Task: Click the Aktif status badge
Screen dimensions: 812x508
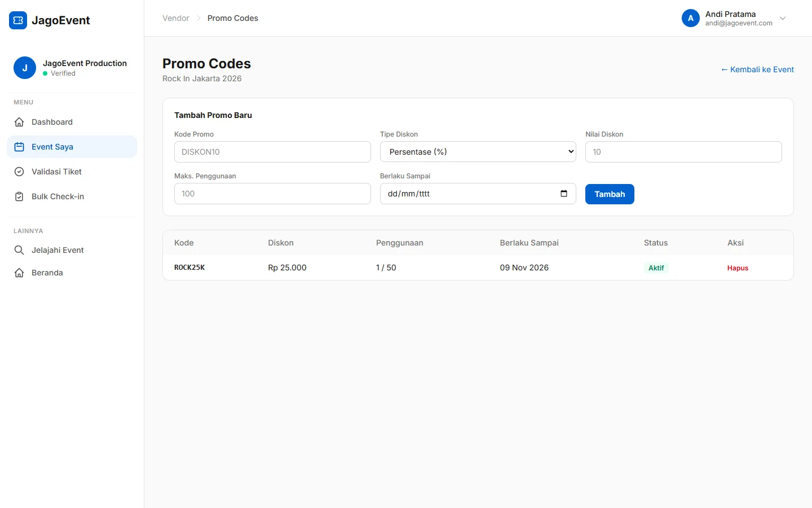Action: [x=656, y=268]
